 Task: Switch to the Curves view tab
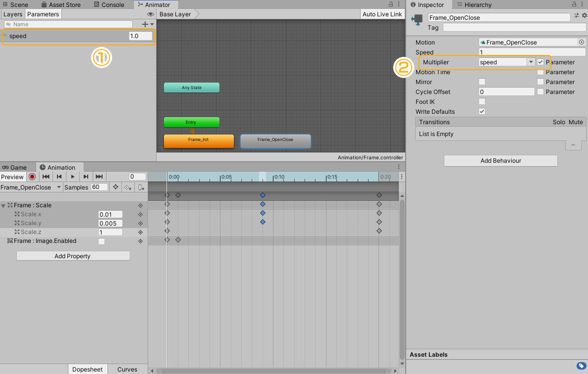coord(127,370)
